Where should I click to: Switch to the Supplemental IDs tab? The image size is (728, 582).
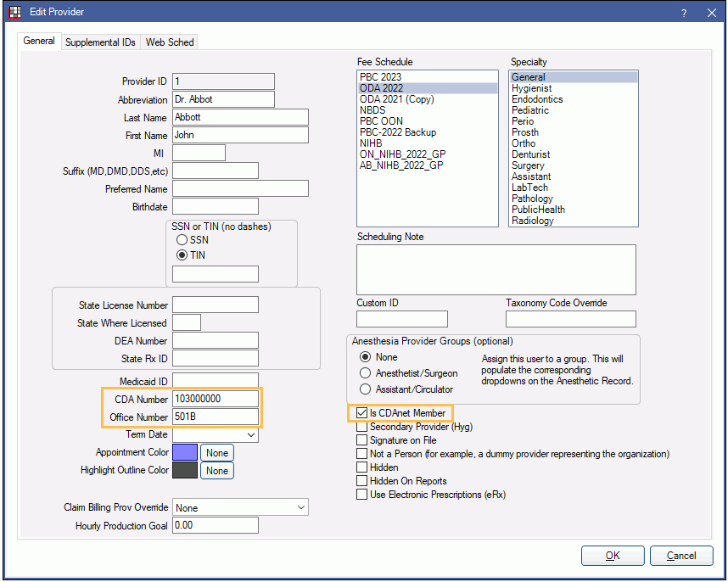[100, 41]
